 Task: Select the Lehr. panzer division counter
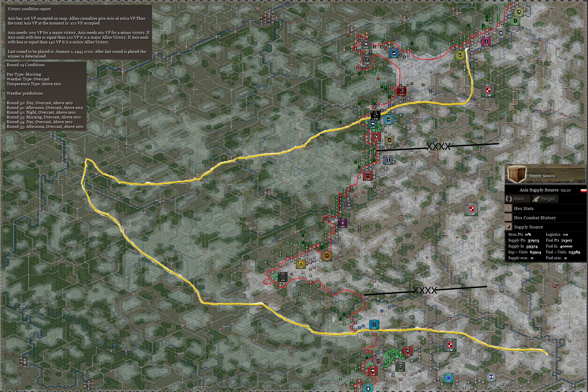283,277
